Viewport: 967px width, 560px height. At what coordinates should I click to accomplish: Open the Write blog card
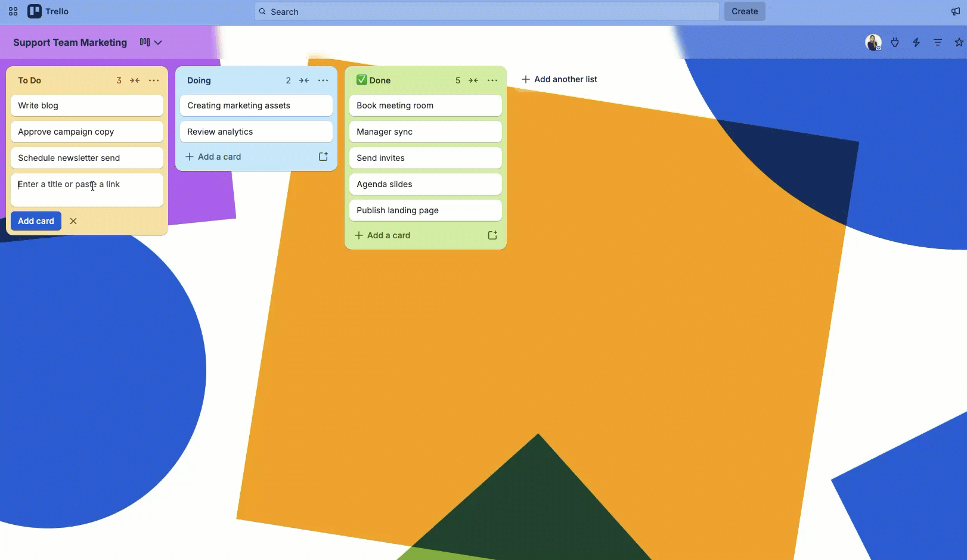87,105
